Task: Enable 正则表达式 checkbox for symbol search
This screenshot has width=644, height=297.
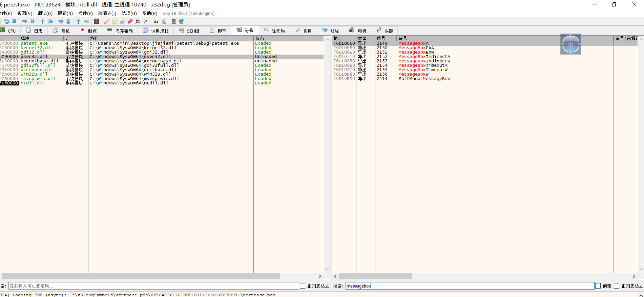Action: point(617,286)
